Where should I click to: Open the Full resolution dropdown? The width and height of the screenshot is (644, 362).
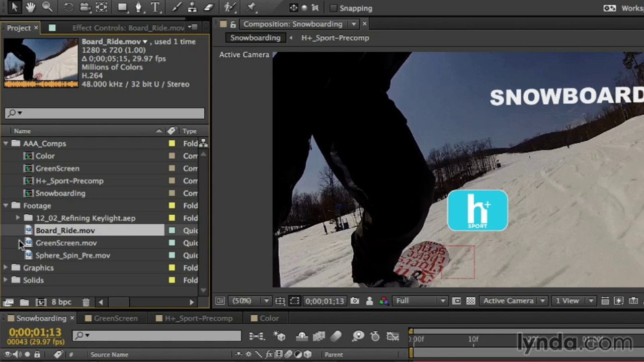coord(421,301)
